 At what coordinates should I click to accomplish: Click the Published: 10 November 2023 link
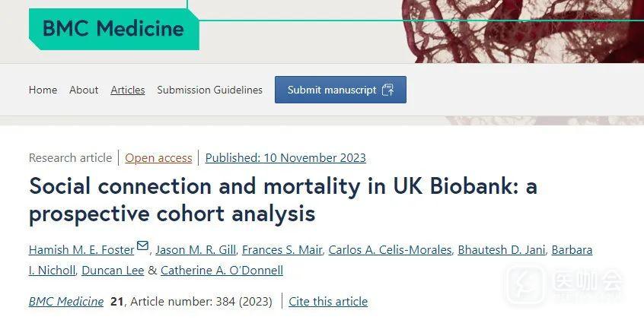[285, 158]
